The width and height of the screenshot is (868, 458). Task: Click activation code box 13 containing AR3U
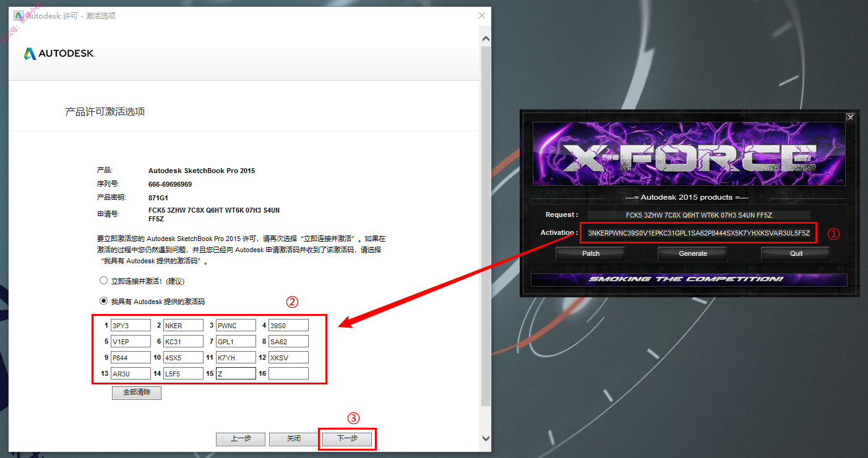[131, 373]
